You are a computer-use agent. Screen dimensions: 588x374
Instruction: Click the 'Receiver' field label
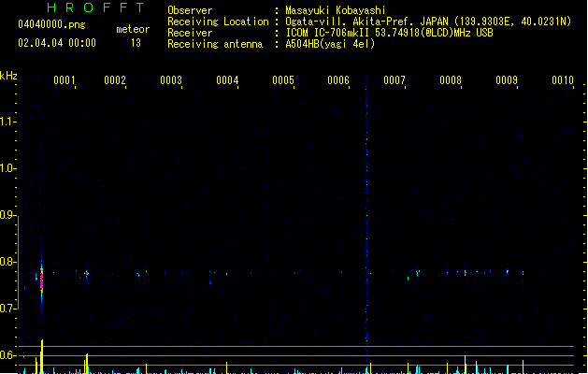click(190, 33)
